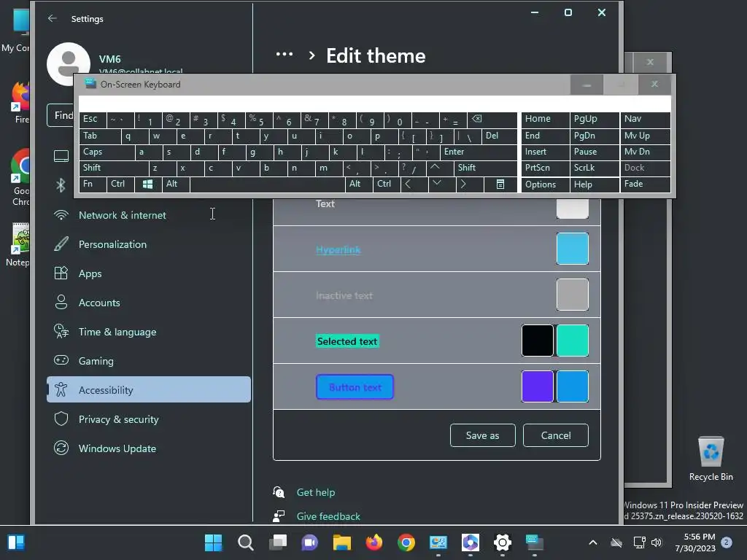The height and width of the screenshot is (560, 747).
Task: Click the Bluetooth icon in sidebar
Action: pyautogui.click(x=61, y=184)
